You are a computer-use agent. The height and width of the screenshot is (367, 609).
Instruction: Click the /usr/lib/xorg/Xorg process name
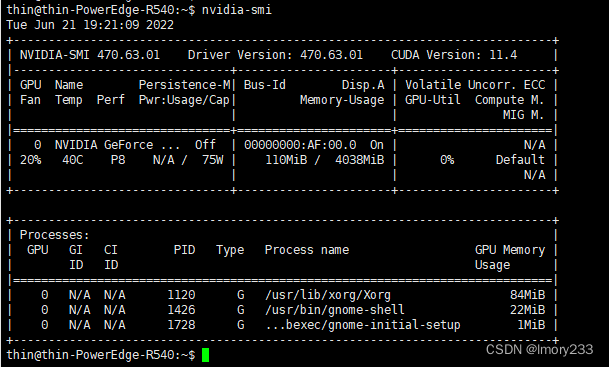pos(328,295)
